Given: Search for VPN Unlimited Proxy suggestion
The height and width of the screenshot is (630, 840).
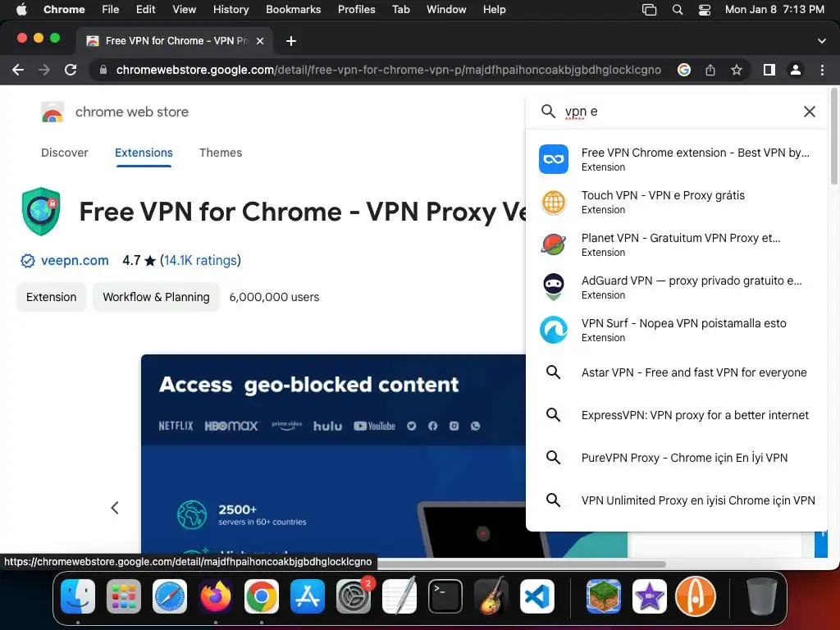Looking at the screenshot, I should [677, 500].
